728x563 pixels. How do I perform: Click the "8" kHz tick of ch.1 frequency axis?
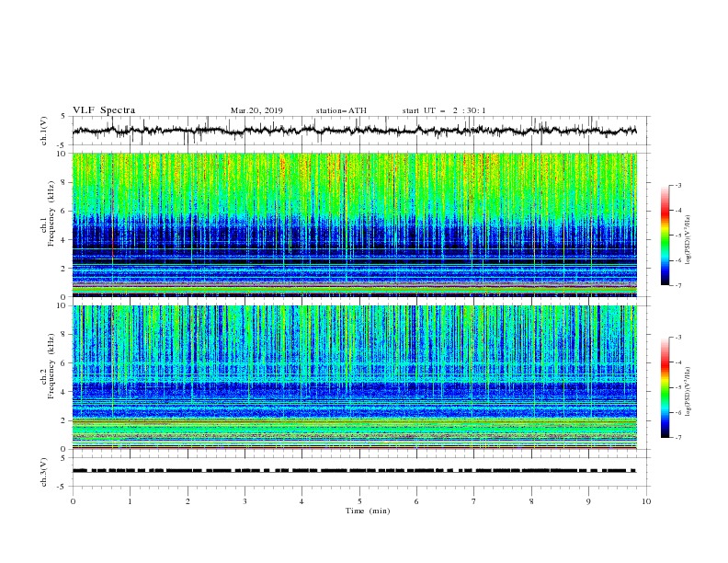63,182
